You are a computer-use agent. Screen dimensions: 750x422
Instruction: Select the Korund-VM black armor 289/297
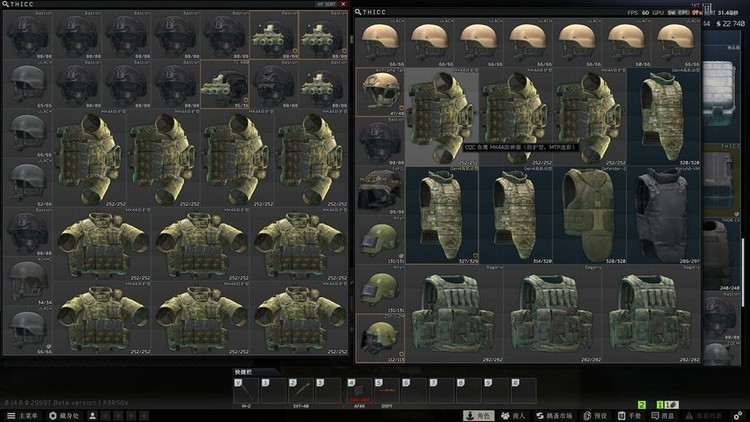pos(663,215)
